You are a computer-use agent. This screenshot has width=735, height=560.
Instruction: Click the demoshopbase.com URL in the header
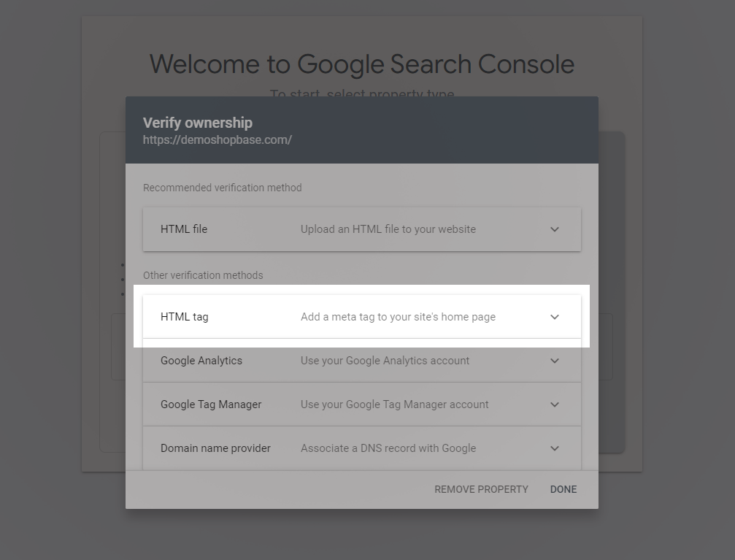[218, 139]
